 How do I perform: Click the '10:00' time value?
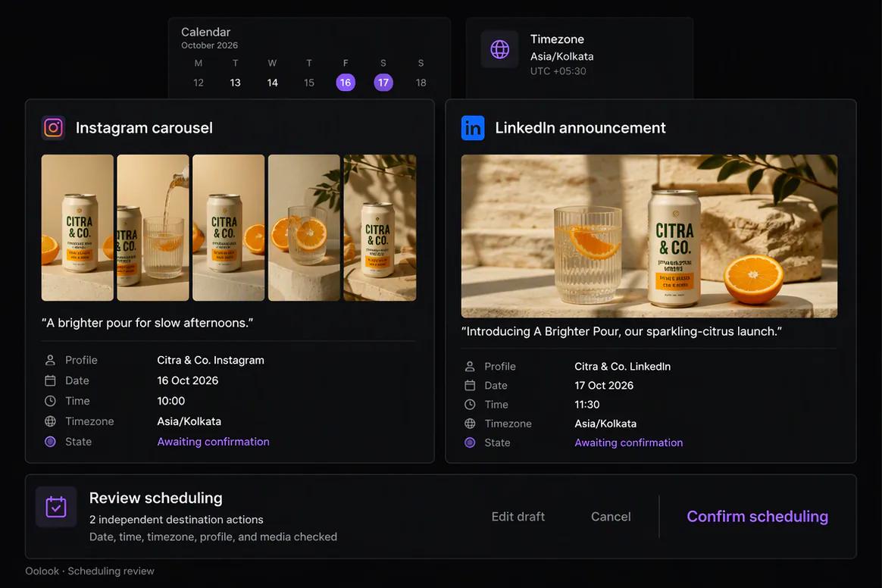(x=171, y=401)
